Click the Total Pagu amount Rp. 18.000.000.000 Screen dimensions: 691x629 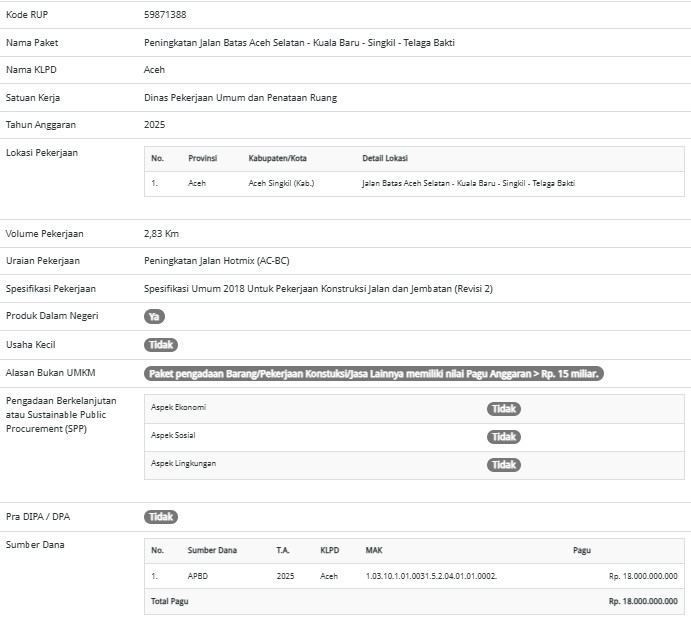(x=642, y=601)
